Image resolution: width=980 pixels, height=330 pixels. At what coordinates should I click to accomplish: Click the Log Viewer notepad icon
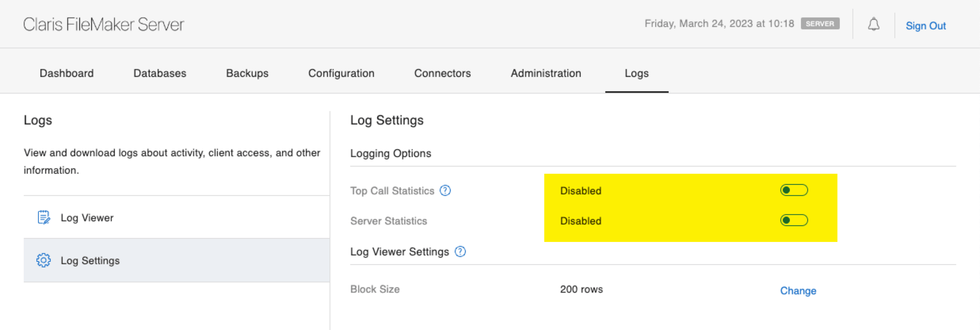point(43,217)
